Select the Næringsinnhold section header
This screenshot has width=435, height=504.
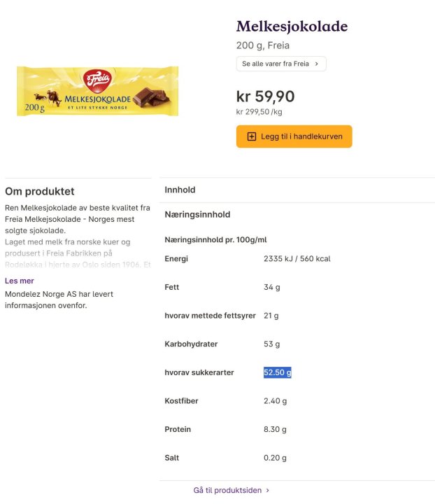[x=197, y=214]
